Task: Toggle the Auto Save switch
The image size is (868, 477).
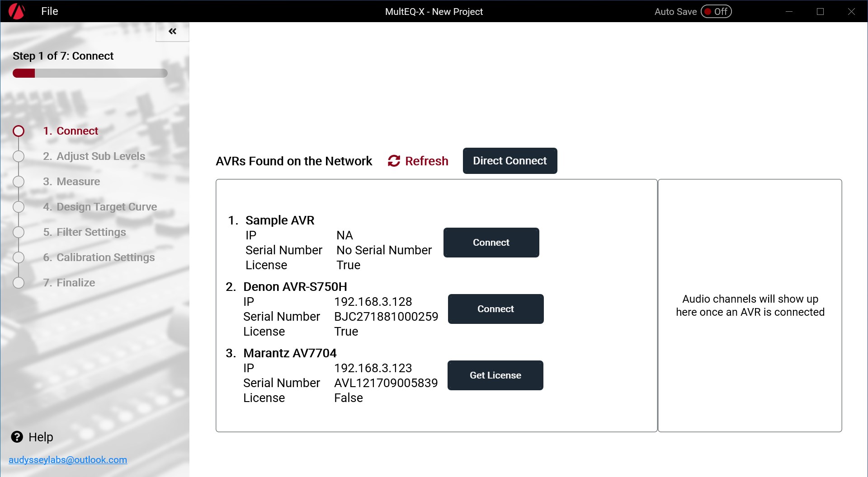Action: pos(716,11)
